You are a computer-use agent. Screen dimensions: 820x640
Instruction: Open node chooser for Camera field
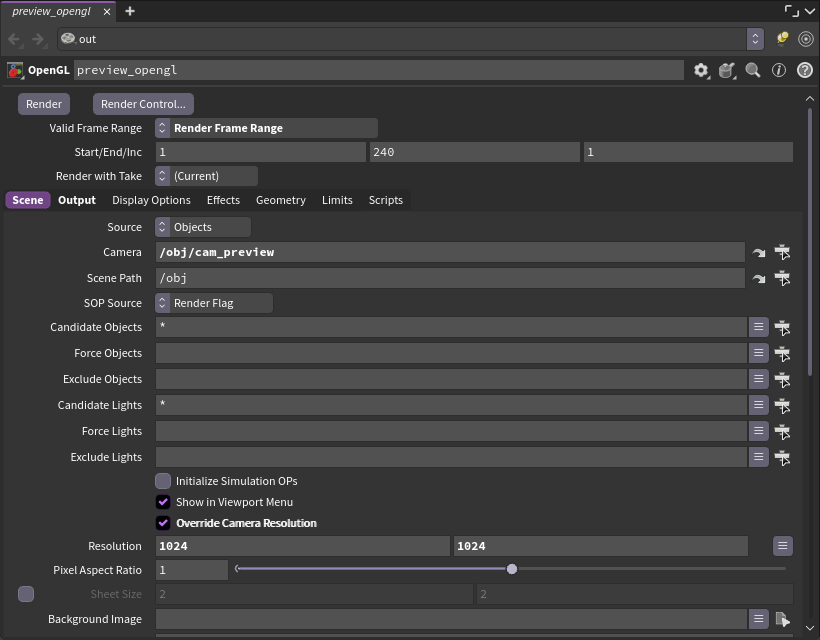[782, 252]
